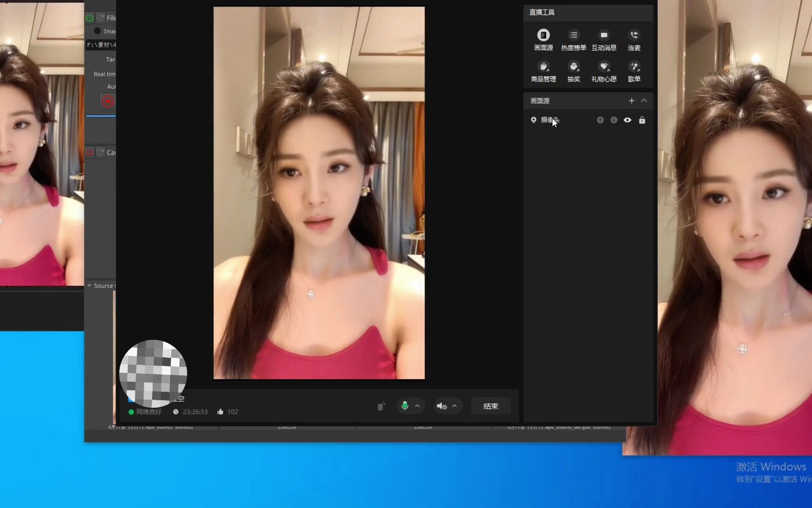The image size is (812, 508).
Task: Click the 直播工具 panel header
Action: click(588, 12)
